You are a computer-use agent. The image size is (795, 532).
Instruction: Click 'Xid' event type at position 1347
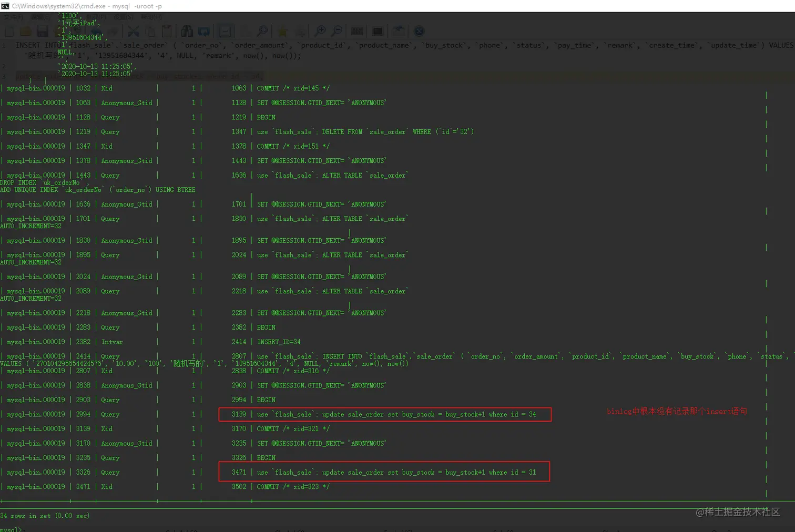point(107,146)
